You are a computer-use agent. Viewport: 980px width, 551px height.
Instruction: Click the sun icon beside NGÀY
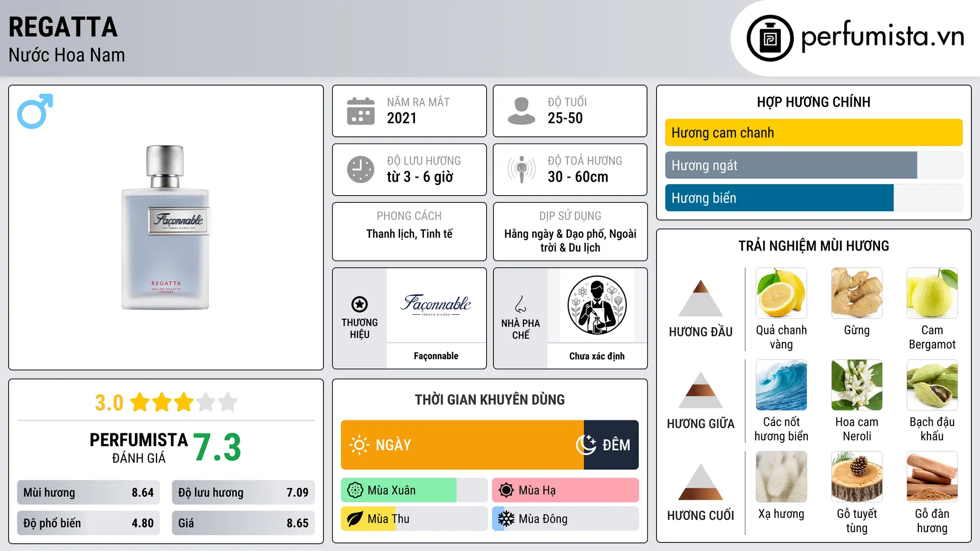coord(359,445)
